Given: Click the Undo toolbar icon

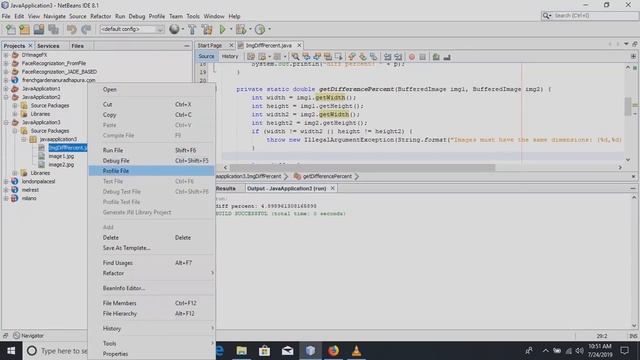Looking at the screenshot, I should 71,29.
